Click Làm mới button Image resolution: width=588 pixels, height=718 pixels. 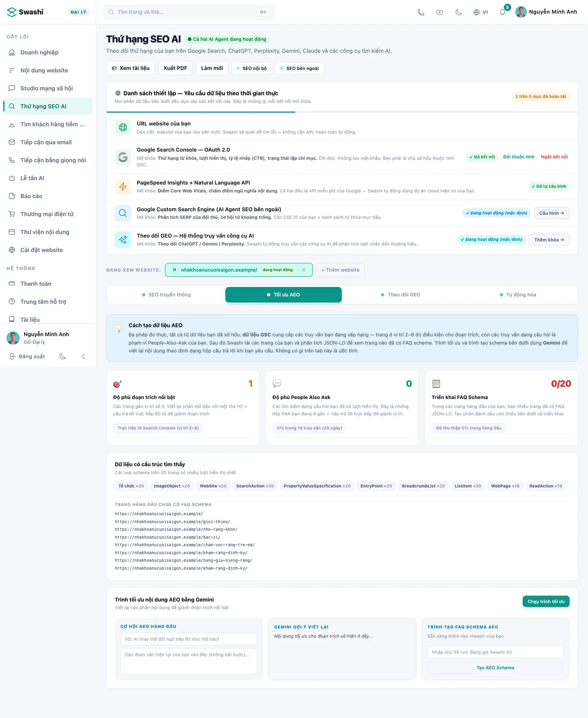point(212,68)
